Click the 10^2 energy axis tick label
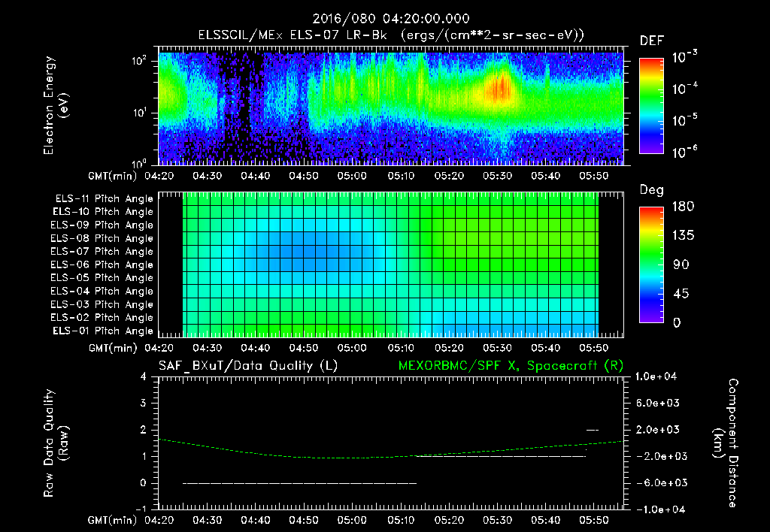The width and height of the screenshot is (770, 532). click(x=140, y=61)
